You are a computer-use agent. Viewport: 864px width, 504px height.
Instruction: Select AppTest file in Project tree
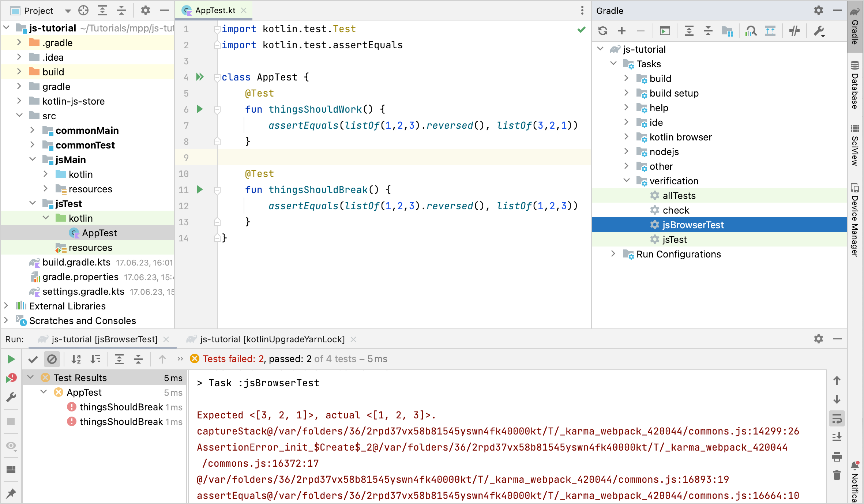pyautogui.click(x=88, y=233)
